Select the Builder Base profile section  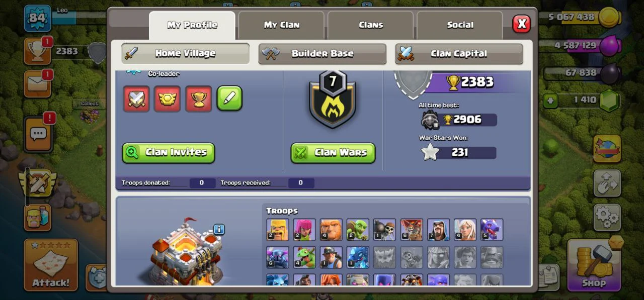pyautogui.click(x=323, y=54)
